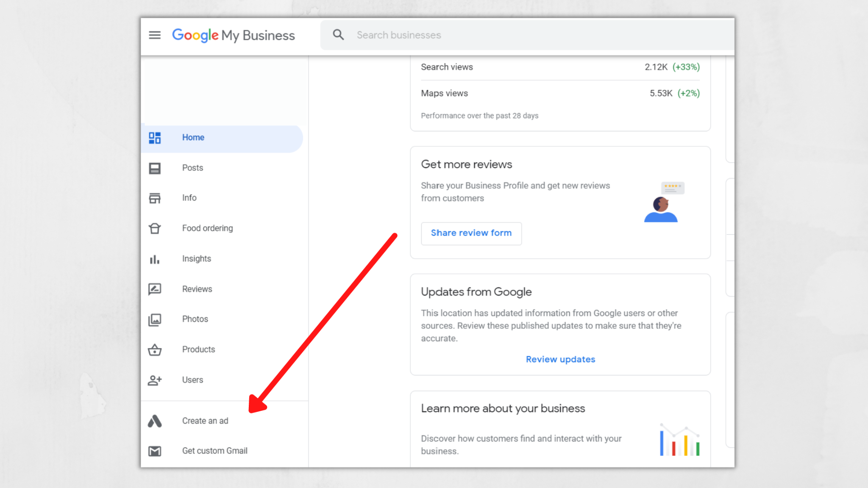This screenshot has width=868, height=488.
Task: Click the Reviews sidebar icon
Action: click(155, 289)
